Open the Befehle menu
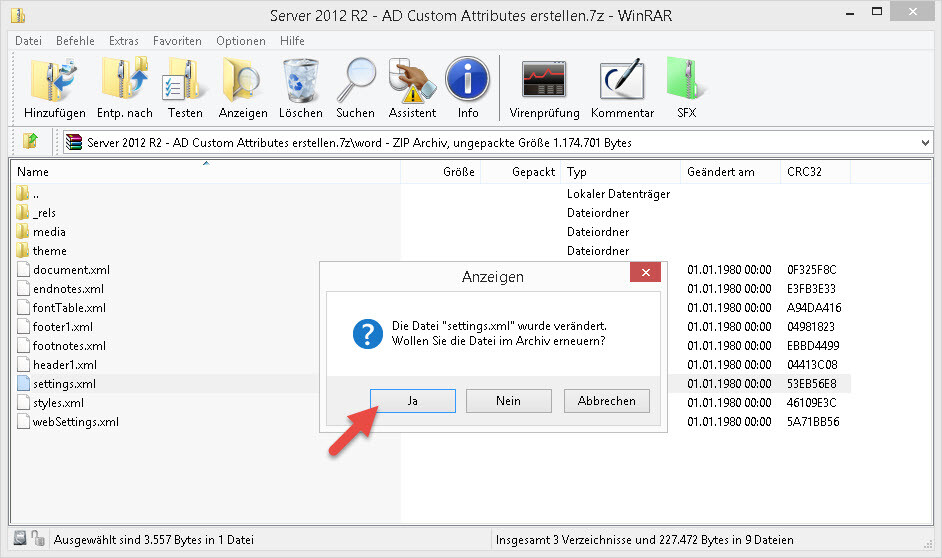This screenshot has width=942, height=558. point(75,41)
